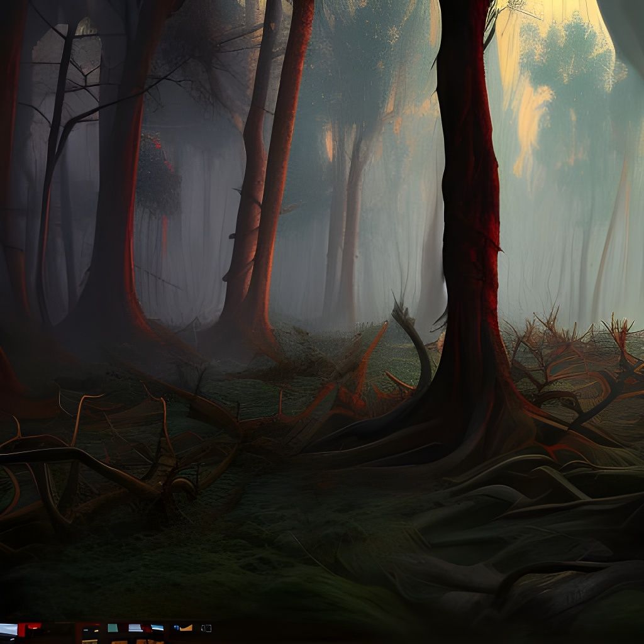This screenshot has height=644, width=644.
Task: Open the dark slot between the teal and blue icons
Action: [125, 627]
